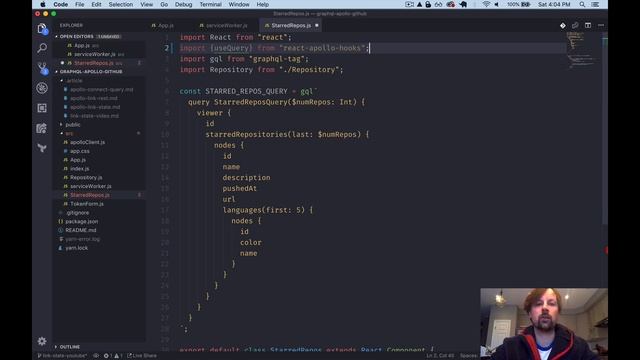Open the Manage gear at sidebar bottom
The height and width of the screenshot is (360, 640).
[x=42, y=341]
